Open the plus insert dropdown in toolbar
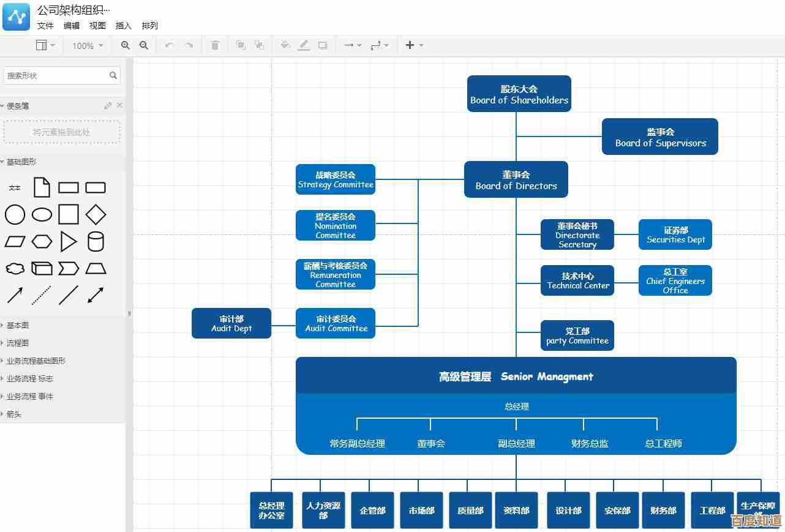Viewport: 785px width, 532px height. [x=414, y=45]
